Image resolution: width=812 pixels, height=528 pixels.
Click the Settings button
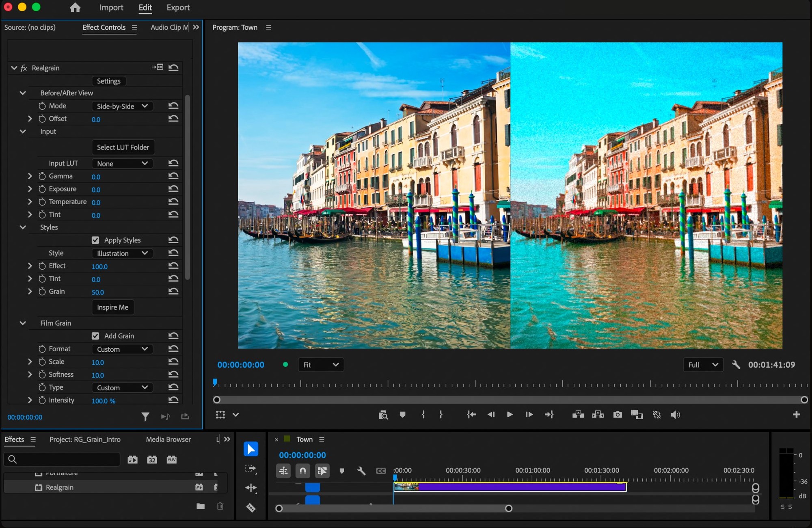[109, 81]
